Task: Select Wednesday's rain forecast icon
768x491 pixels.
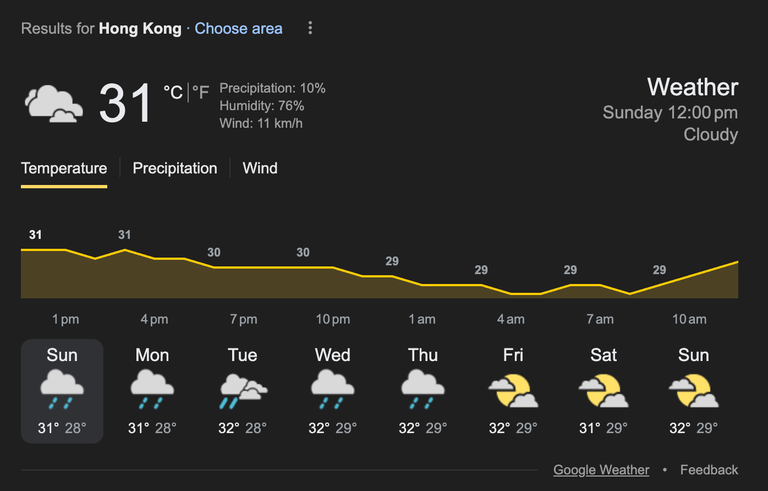Action: (333, 389)
